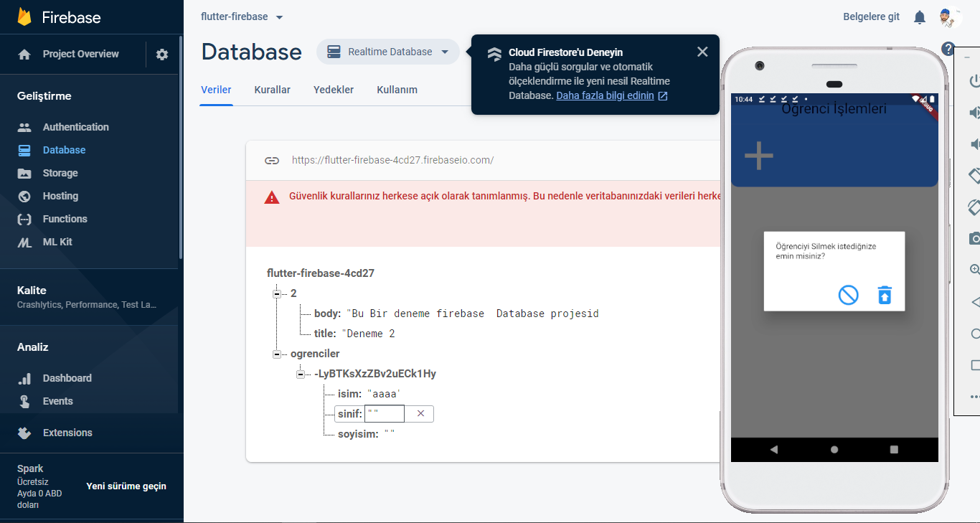Open ML Kit in the sidebar
980x523 pixels.
[57, 242]
